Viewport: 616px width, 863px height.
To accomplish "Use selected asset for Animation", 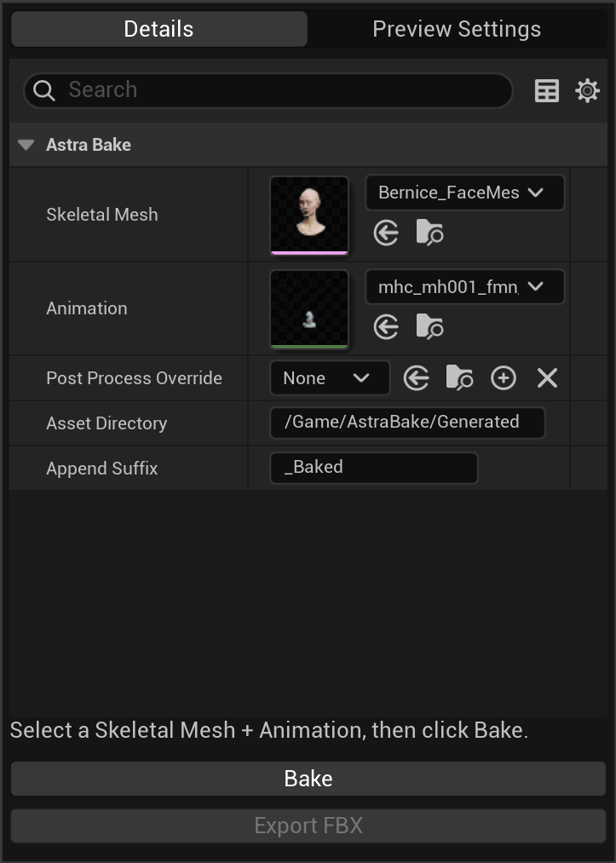I will pyautogui.click(x=386, y=326).
